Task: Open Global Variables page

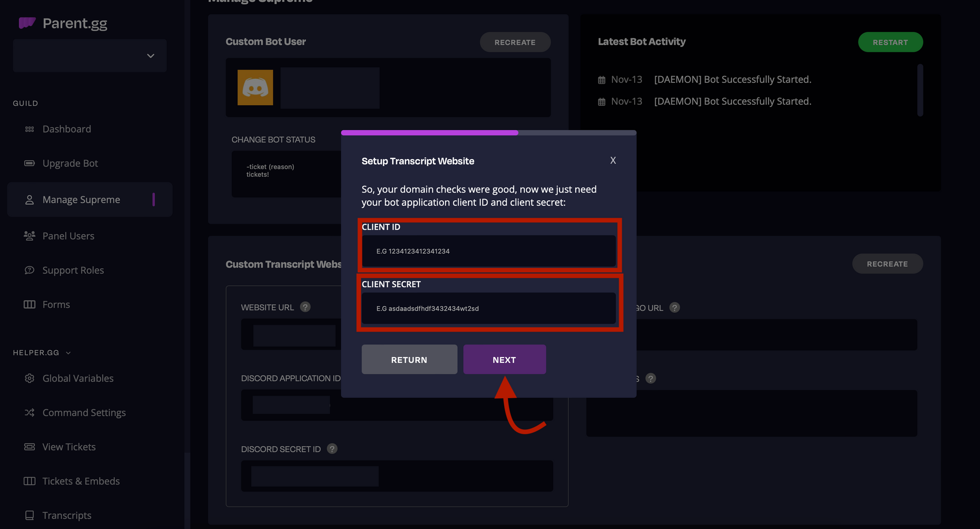Action: (78, 378)
